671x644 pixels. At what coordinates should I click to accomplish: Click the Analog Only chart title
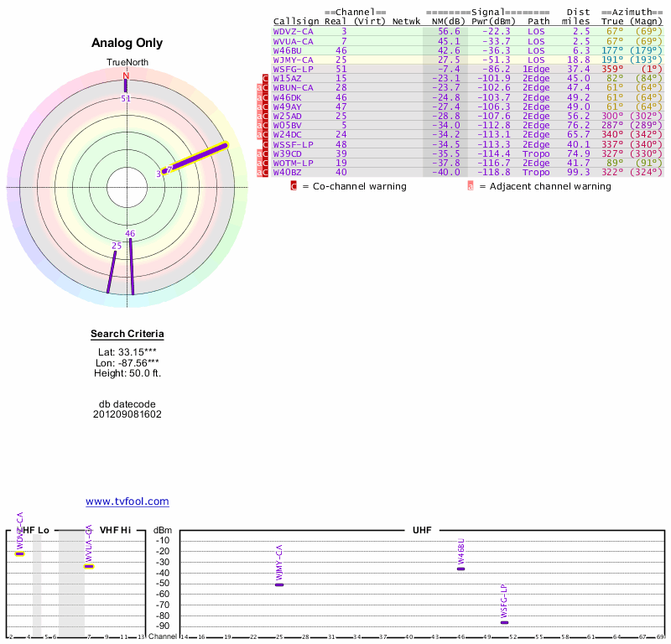pos(127,44)
